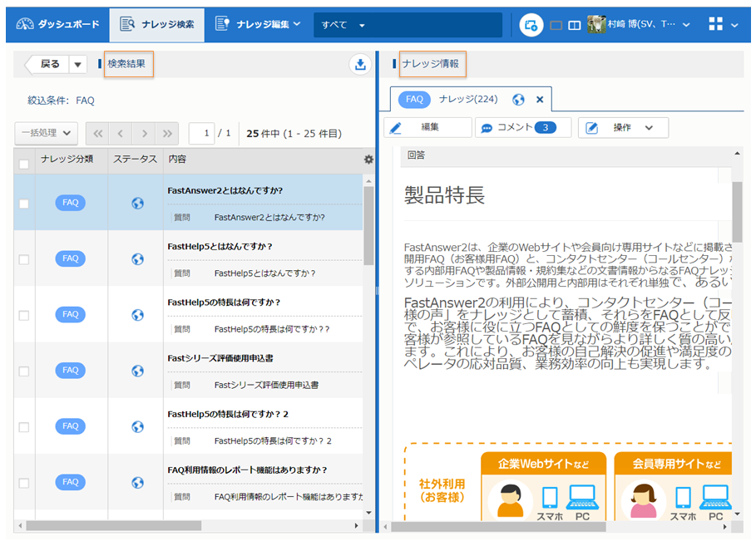Open column settings gear icon
756x541 pixels.
368,160
